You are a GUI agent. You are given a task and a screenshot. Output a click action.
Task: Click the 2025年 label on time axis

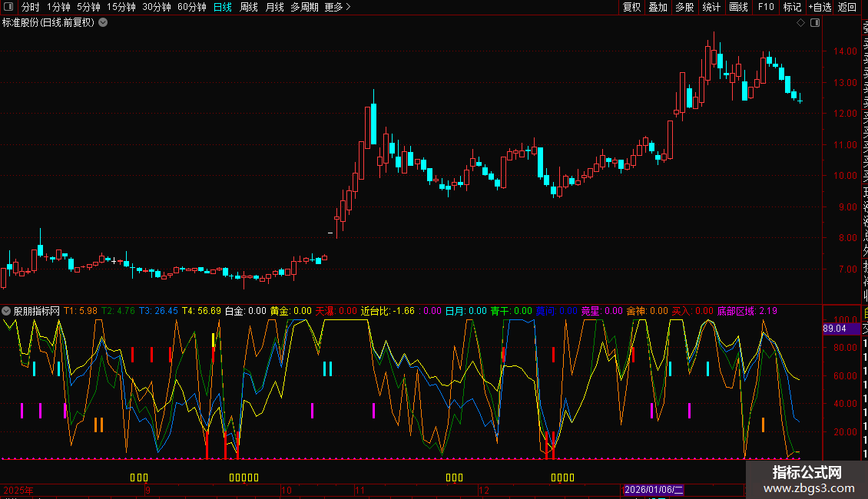click(x=18, y=490)
